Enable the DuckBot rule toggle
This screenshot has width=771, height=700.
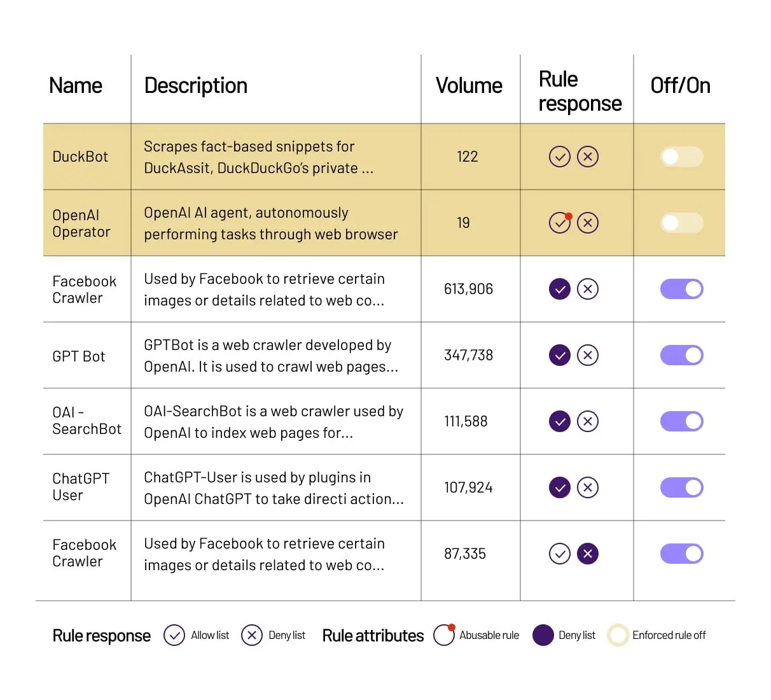681,157
